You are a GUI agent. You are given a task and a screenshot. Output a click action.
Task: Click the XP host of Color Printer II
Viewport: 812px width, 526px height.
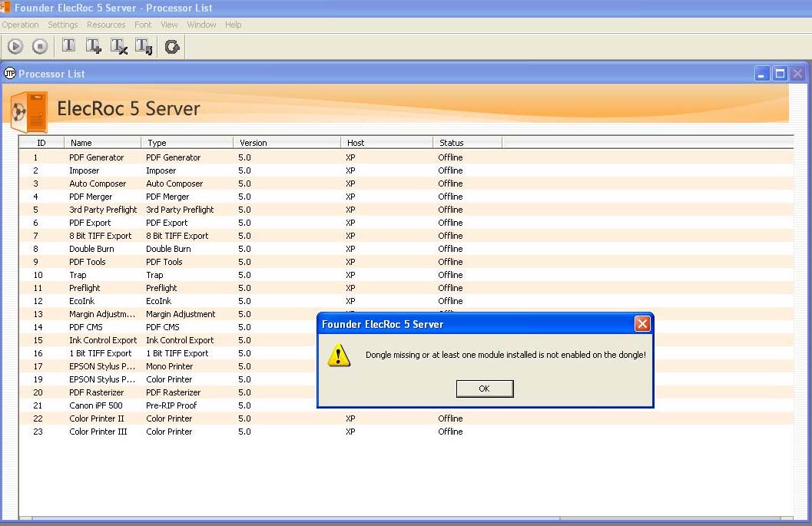point(350,418)
